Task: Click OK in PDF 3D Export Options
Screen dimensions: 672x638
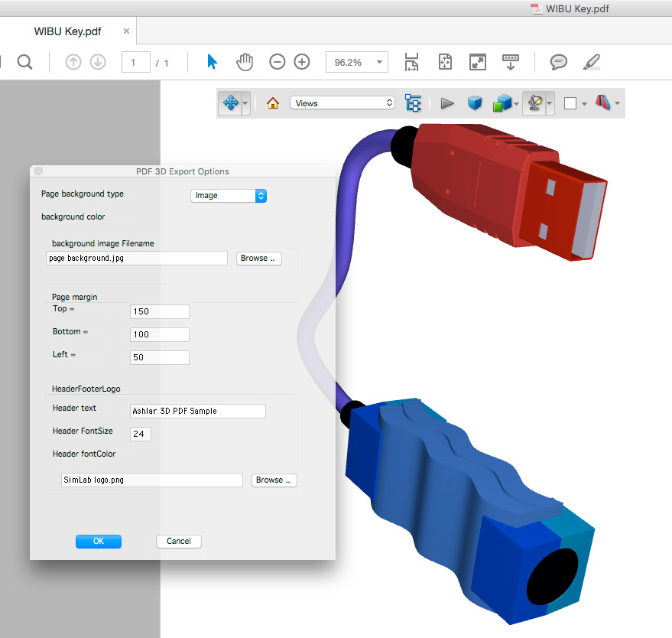Action: click(x=99, y=542)
